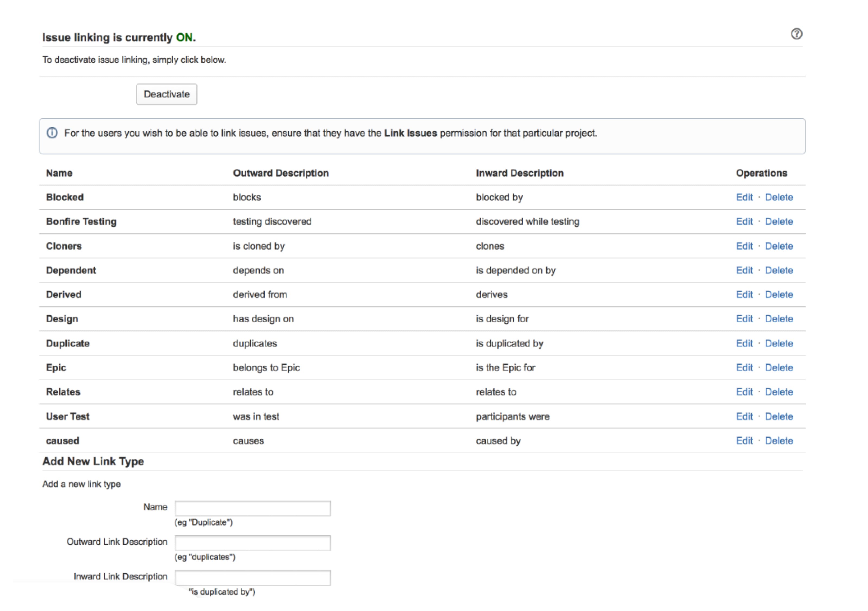Open the help question mark icon
This screenshot has height=611, width=868.
796,34
